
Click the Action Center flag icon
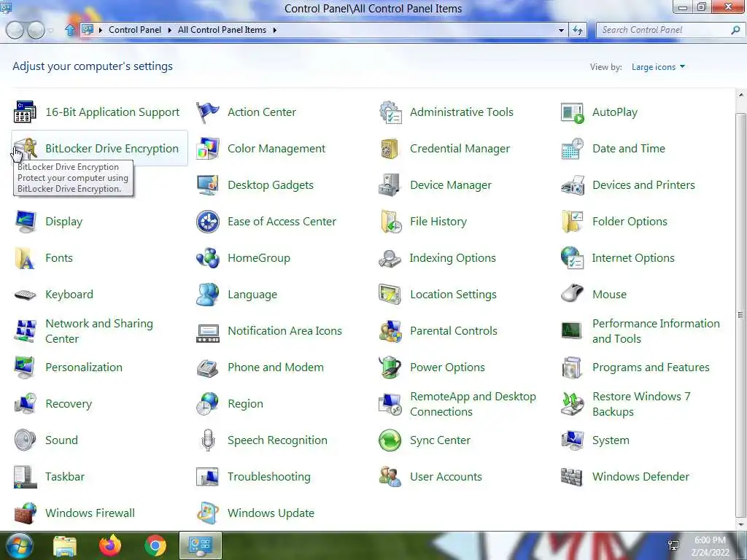click(x=208, y=112)
